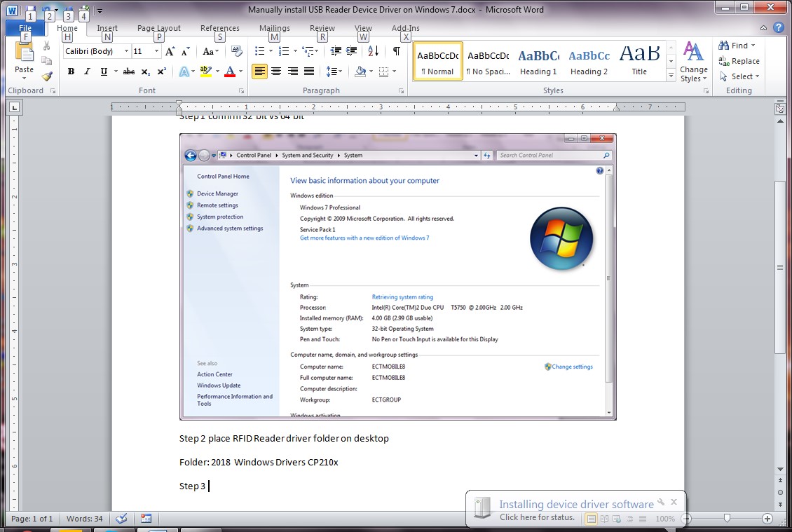This screenshot has width=792, height=532.
Task: Open the References ribbon tab
Action: pos(219,29)
